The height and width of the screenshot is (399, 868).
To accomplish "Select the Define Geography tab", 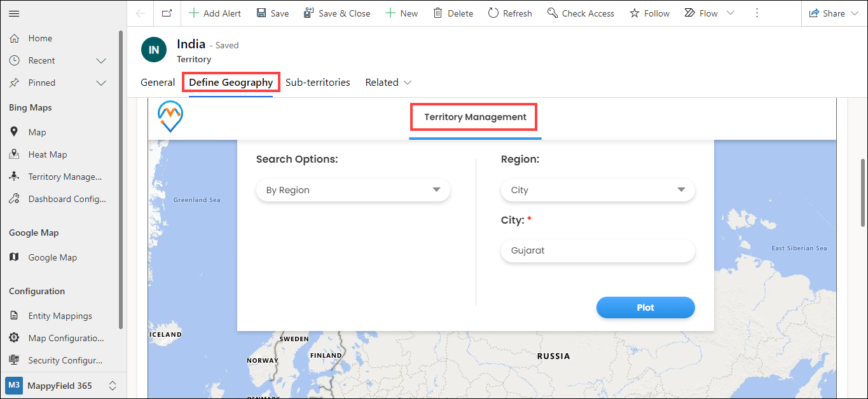I will pyautogui.click(x=231, y=83).
